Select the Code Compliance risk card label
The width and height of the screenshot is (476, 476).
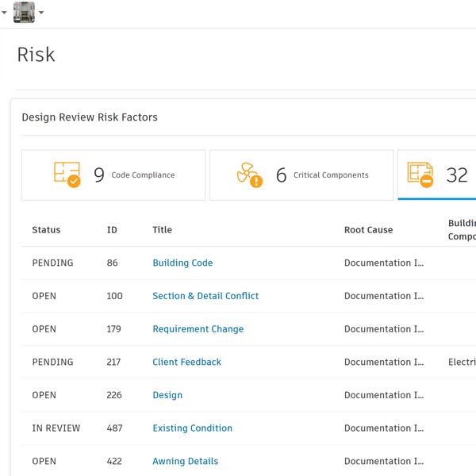click(143, 175)
